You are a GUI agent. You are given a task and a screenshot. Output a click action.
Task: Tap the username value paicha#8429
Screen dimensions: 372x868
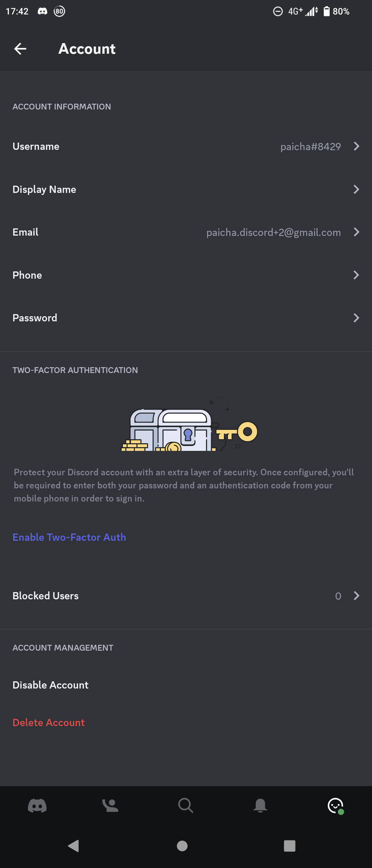click(x=310, y=147)
